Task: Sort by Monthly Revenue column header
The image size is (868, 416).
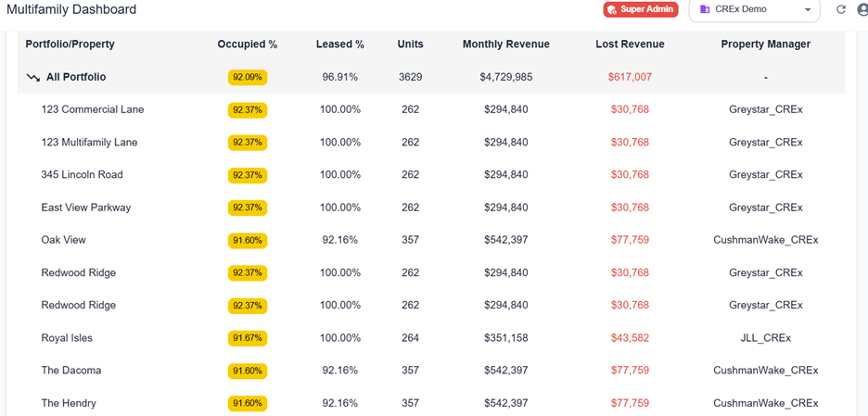Action: coord(505,44)
